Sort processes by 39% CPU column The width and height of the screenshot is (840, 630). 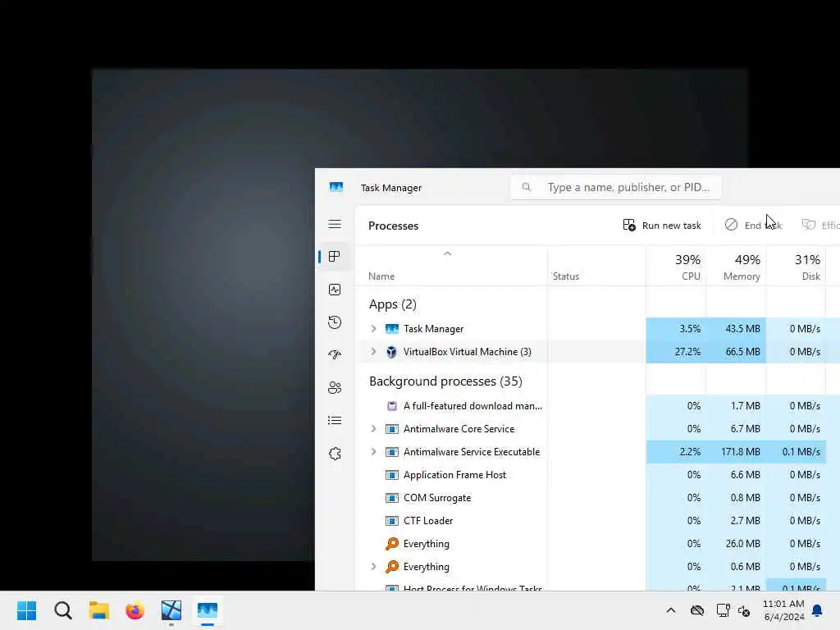[x=676, y=267]
